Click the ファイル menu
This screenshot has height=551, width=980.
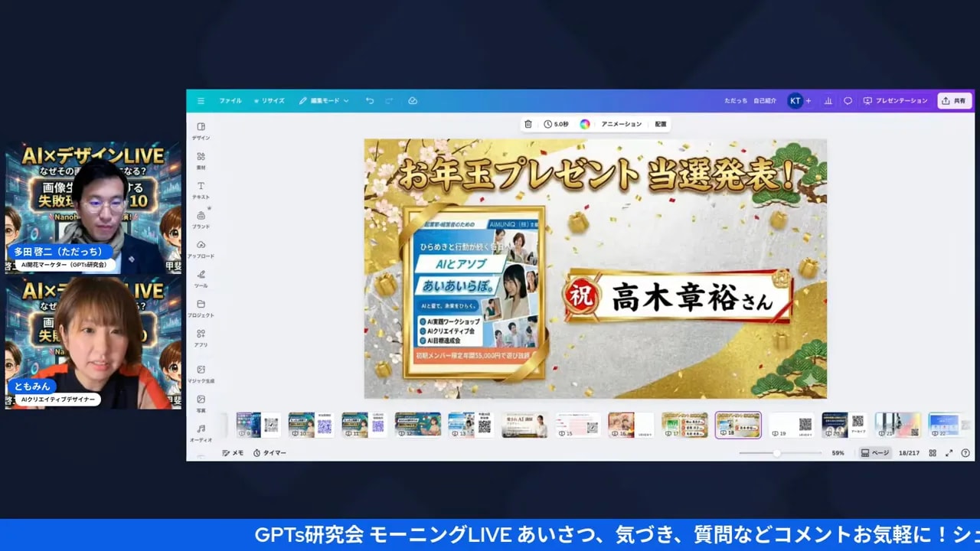pos(230,100)
